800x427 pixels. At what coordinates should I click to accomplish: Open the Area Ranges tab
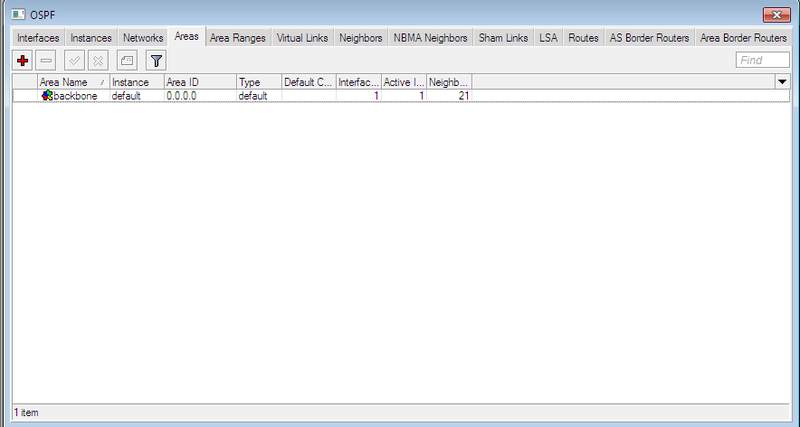click(238, 38)
